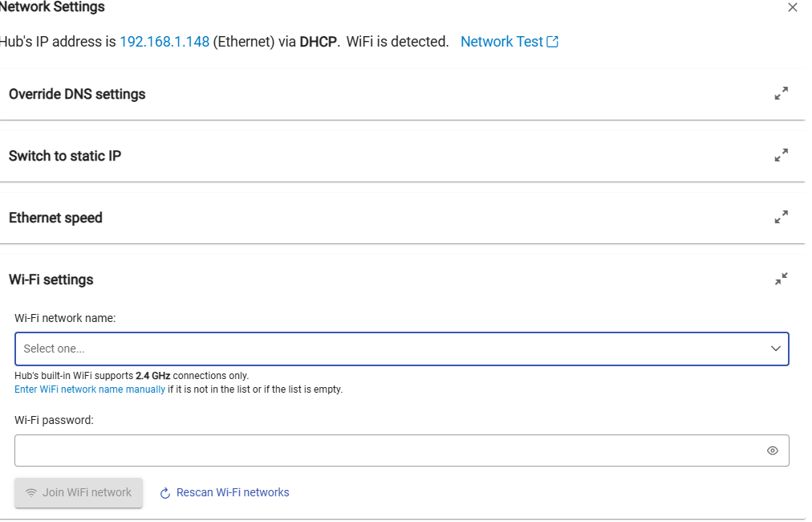The height and width of the screenshot is (522, 812).
Task: Click Rescan Wi-Fi networks text
Action: point(233,492)
